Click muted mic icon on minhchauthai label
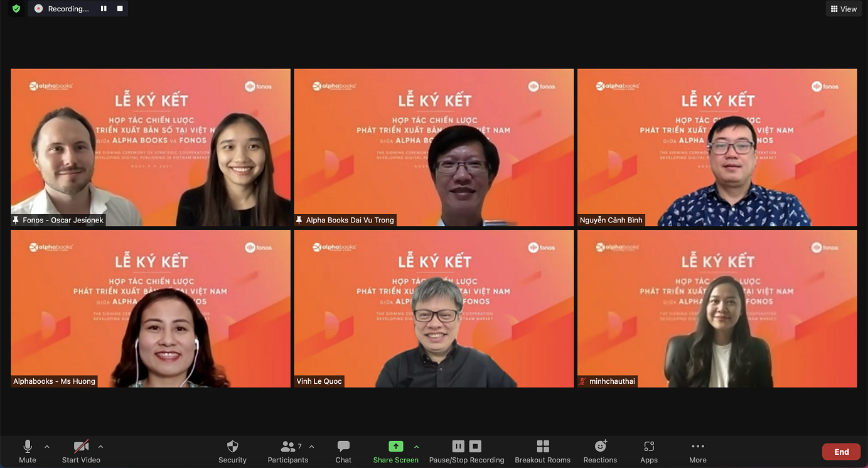Screen dimensions: 868x468 583,381
